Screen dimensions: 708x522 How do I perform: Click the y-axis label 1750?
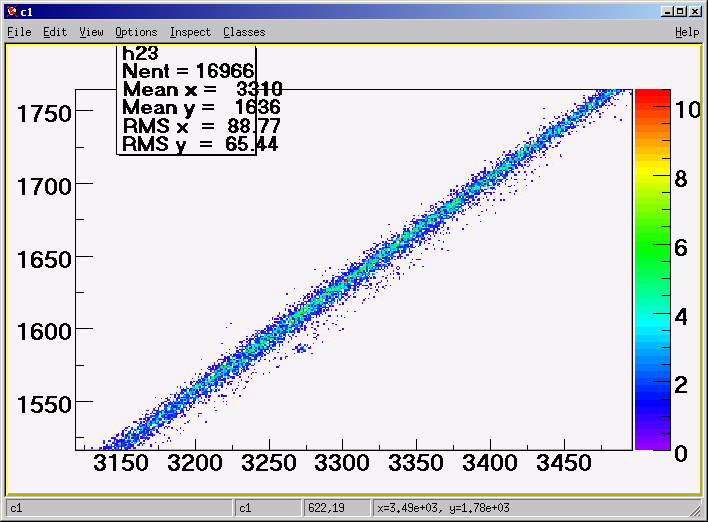44,113
